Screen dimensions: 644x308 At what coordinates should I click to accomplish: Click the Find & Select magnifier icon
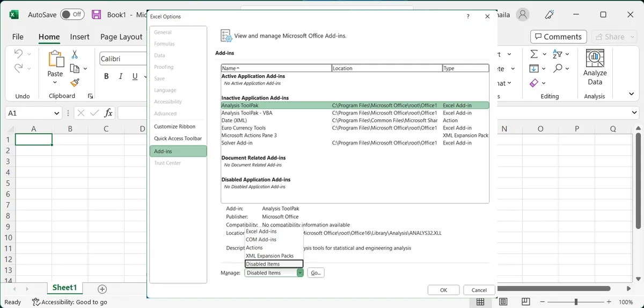558,68
